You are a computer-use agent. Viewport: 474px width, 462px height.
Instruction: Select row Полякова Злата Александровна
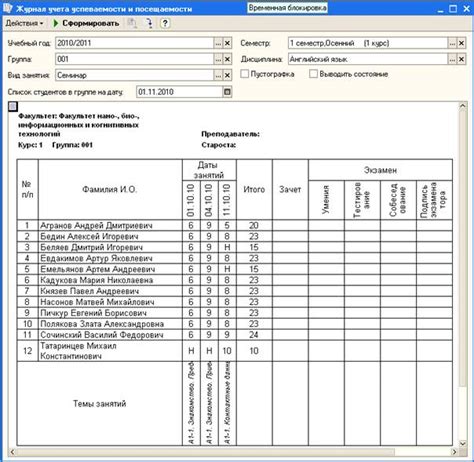[235, 324]
